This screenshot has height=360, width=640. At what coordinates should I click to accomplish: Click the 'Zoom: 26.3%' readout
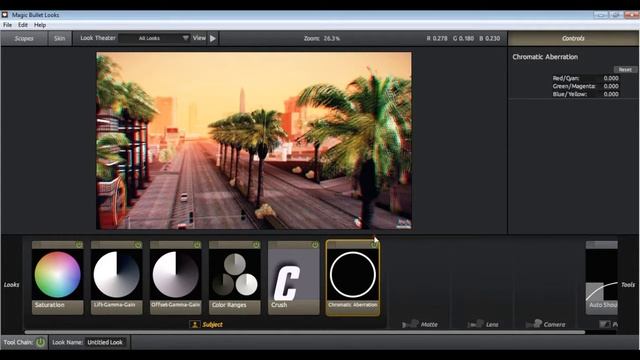(x=322, y=38)
